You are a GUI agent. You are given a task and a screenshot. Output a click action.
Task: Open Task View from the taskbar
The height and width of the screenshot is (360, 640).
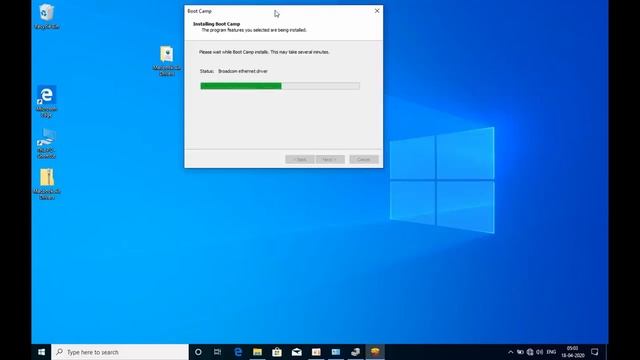pos(218,352)
